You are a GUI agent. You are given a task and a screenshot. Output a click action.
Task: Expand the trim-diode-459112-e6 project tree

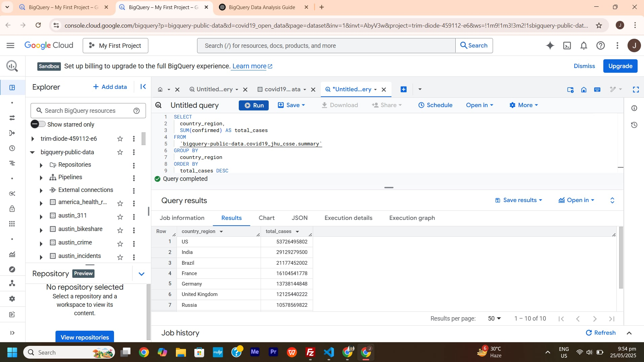click(x=33, y=139)
